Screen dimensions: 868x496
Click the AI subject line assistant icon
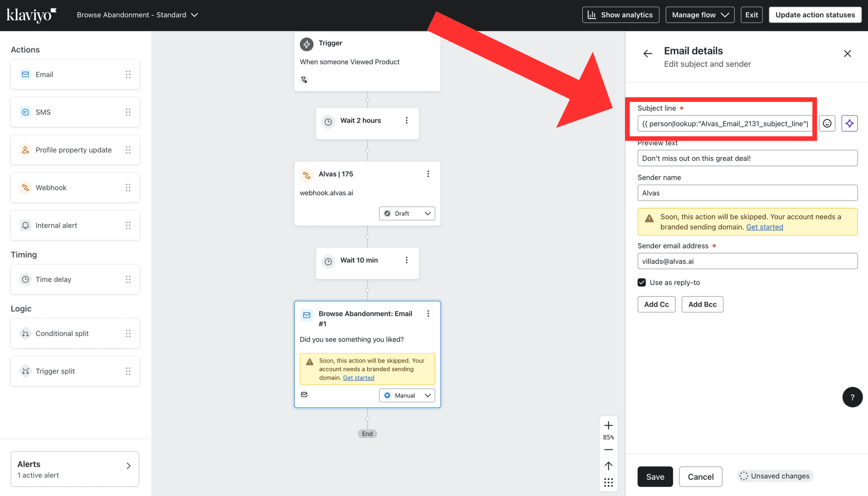coord(849,123)
